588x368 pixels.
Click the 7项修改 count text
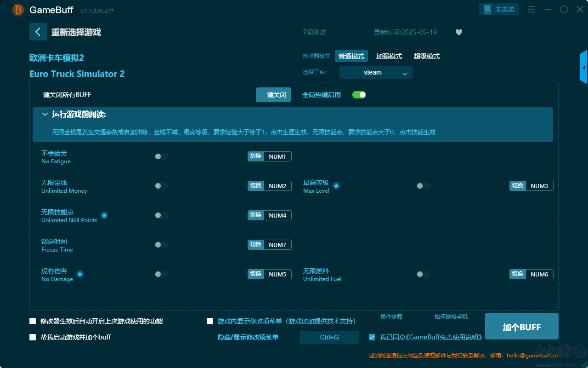coord(314,32)
